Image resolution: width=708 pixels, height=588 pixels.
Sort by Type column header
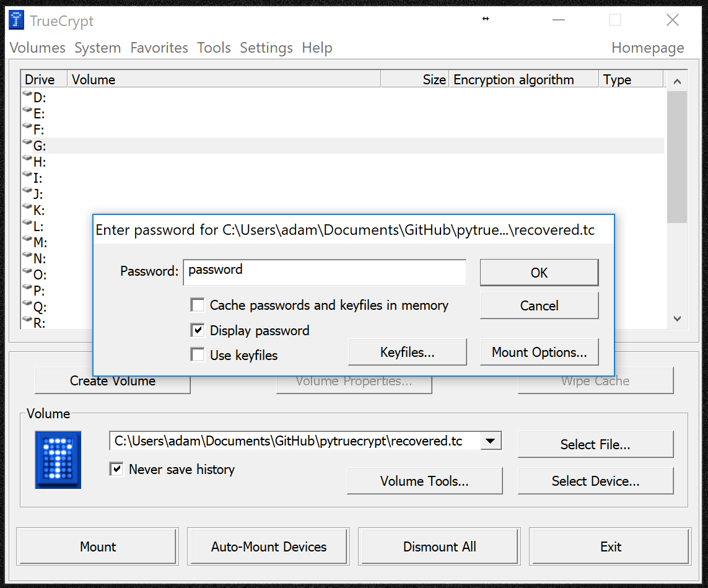pos(631,79)
